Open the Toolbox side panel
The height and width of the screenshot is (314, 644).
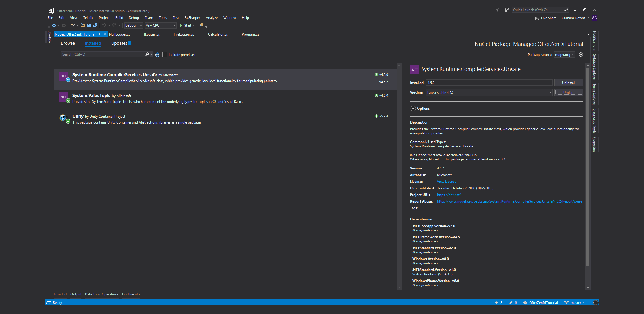[49, 37]
